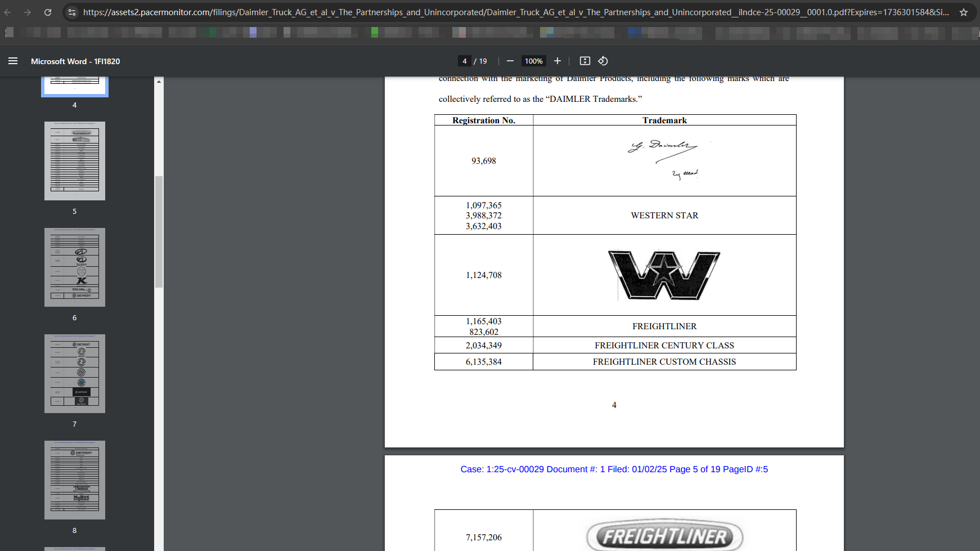Open the page 5 thumbnail

point(75,161)
